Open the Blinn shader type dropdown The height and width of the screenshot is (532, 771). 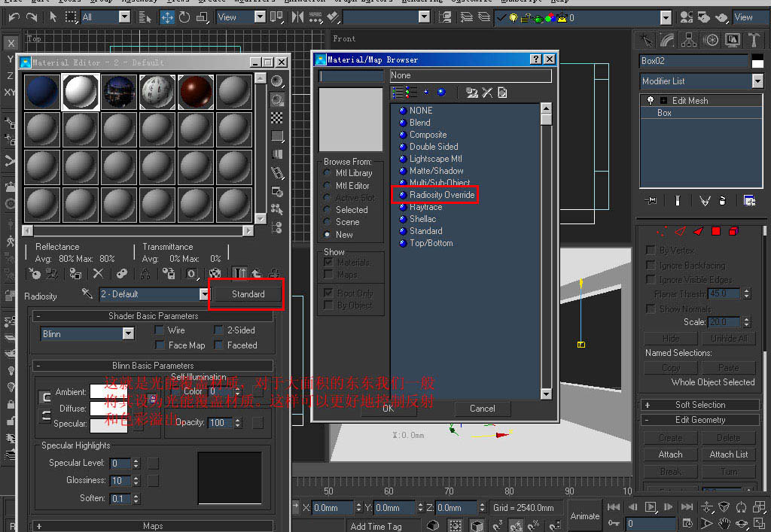tap(127, 333)
